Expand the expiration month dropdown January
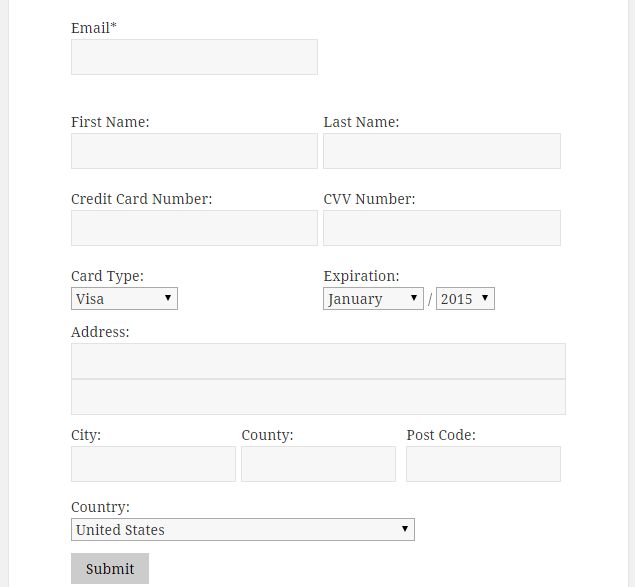Viewport: 635px width, 587px height. pos(373,299)
